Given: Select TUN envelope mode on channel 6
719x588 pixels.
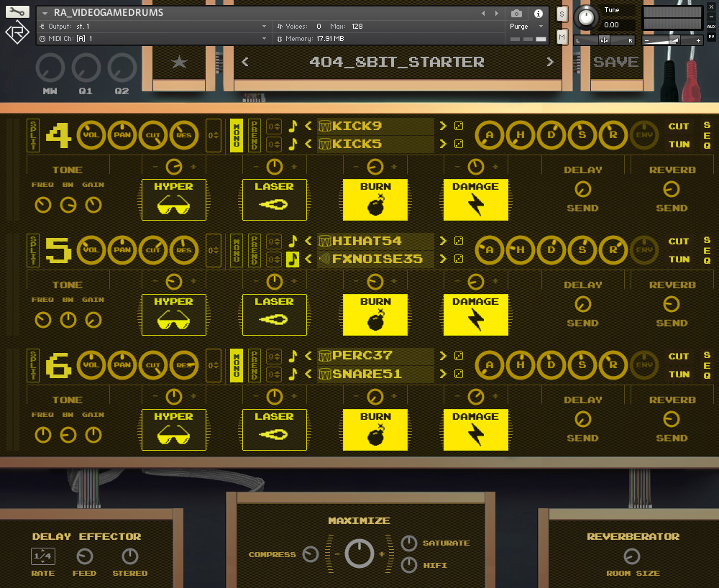Looking at the screenshot, I should [679, 375].
